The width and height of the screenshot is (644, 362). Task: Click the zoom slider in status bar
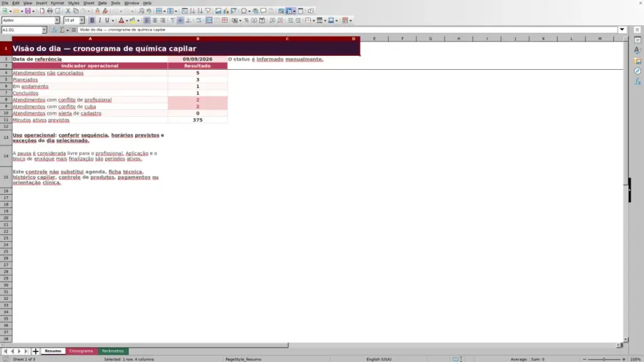[x=604, y=359]
